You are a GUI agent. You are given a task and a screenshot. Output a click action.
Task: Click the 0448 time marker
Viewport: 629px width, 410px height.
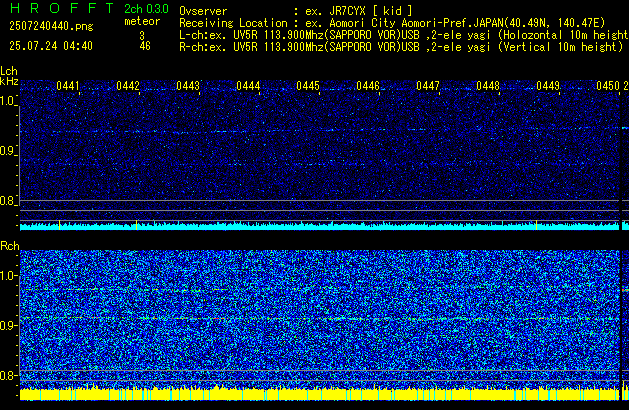tap(488, 86)
